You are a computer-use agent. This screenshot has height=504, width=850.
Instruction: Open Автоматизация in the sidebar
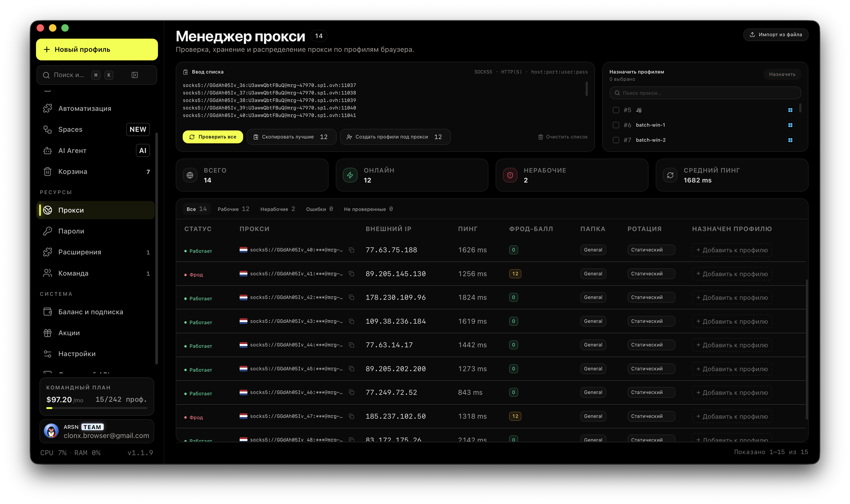click(x=96, y=108)
